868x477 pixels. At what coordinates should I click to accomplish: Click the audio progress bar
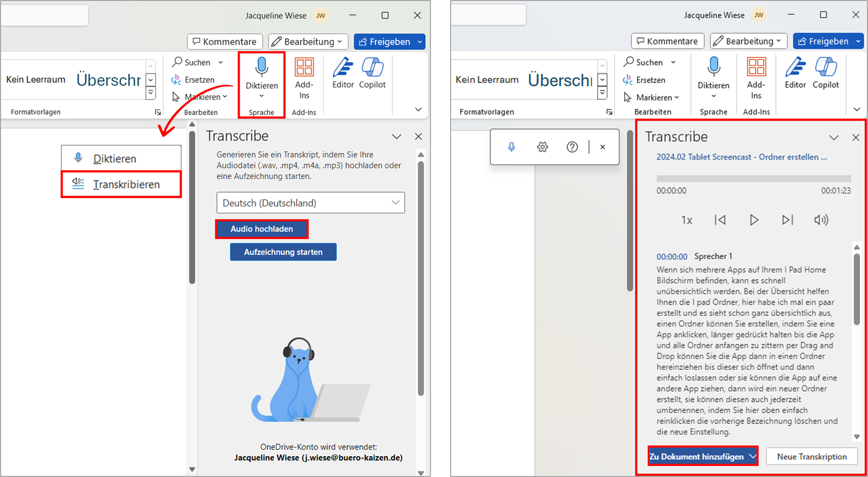[753, 178]
